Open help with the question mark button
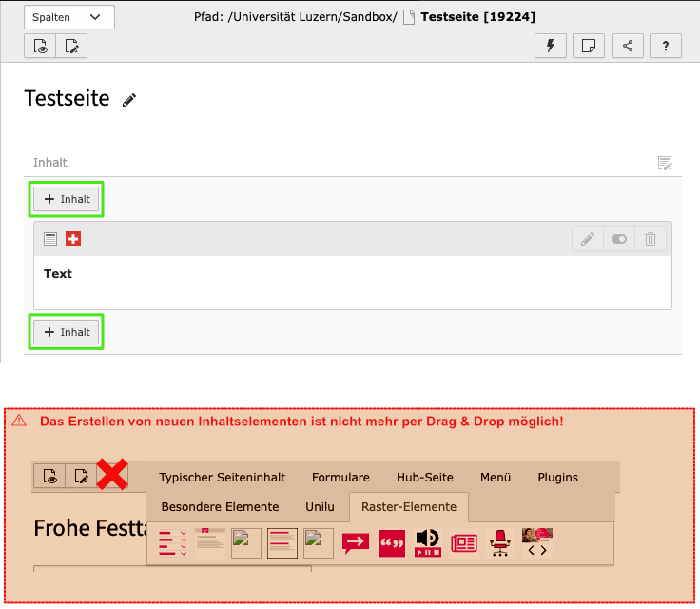 point(666,46)
